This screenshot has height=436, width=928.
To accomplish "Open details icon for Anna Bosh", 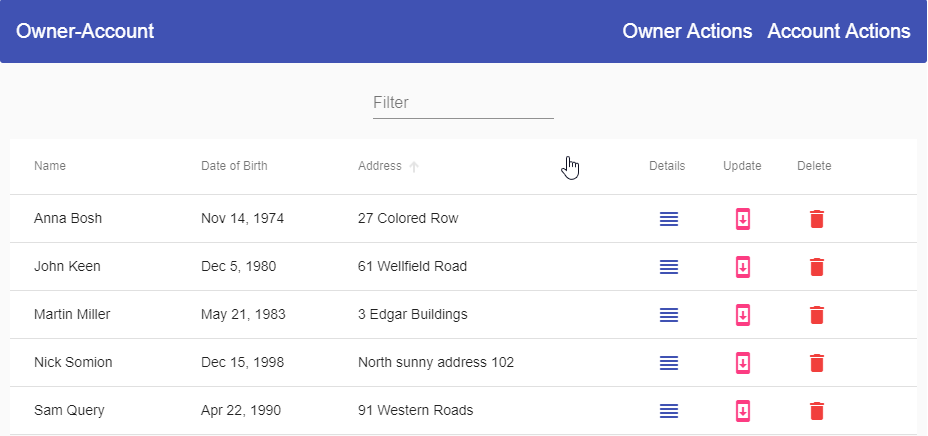I will click(x=669, y=219).
